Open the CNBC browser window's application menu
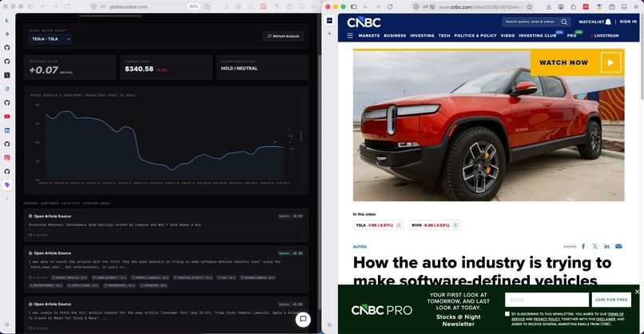 coord(637,6)
